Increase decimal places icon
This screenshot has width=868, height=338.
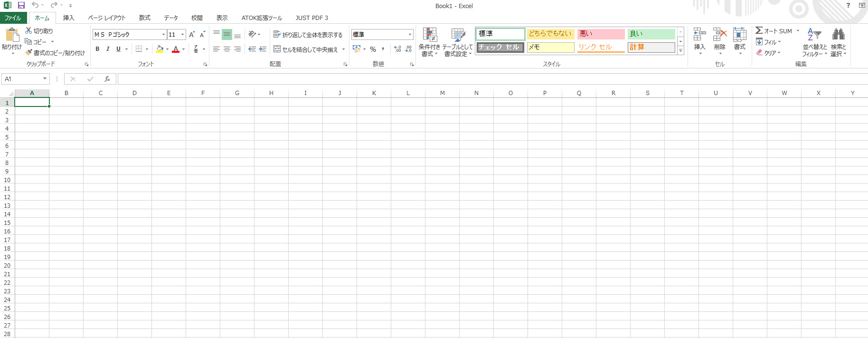[398, 49]
